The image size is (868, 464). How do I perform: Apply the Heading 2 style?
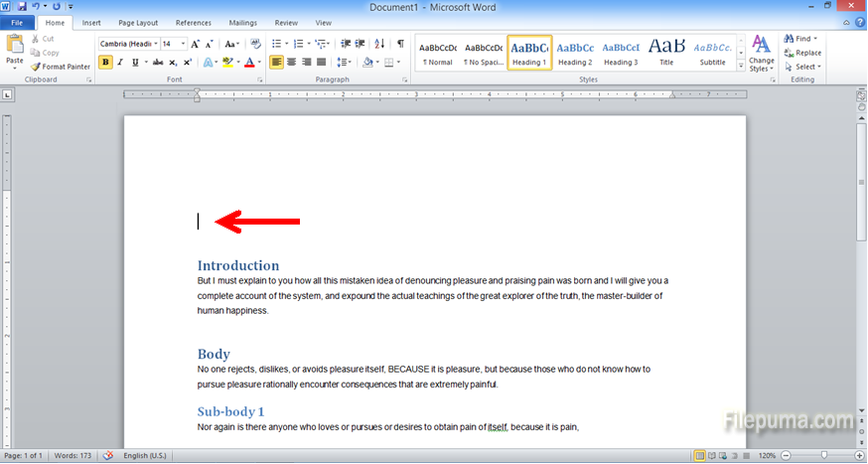pyautogui.click(x=574, y=53)
